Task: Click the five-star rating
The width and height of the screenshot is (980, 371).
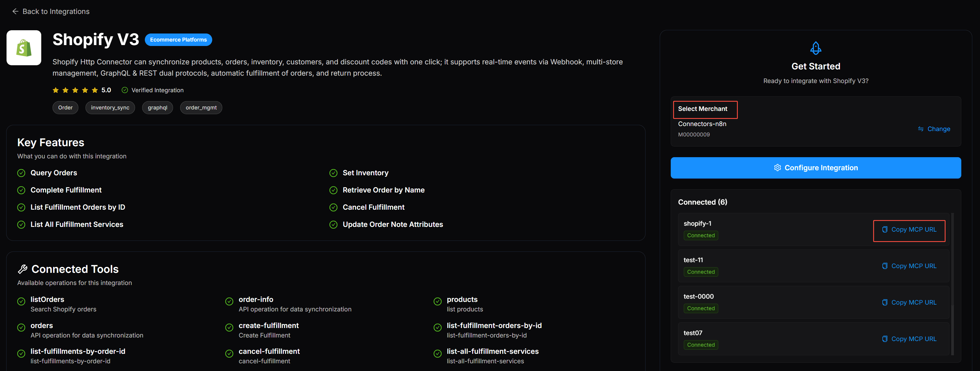Action: [x=75, y=90]
